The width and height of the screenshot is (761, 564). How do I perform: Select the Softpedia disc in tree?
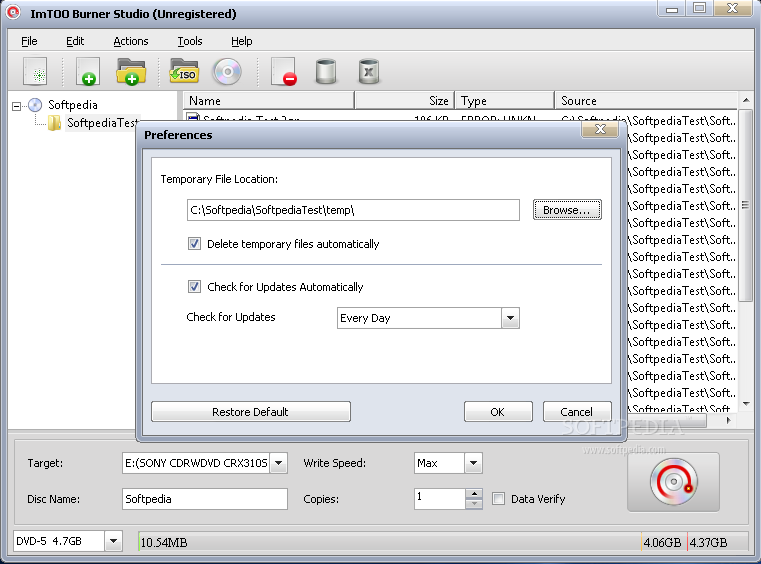pyautogui.click(x=63, y=105)
